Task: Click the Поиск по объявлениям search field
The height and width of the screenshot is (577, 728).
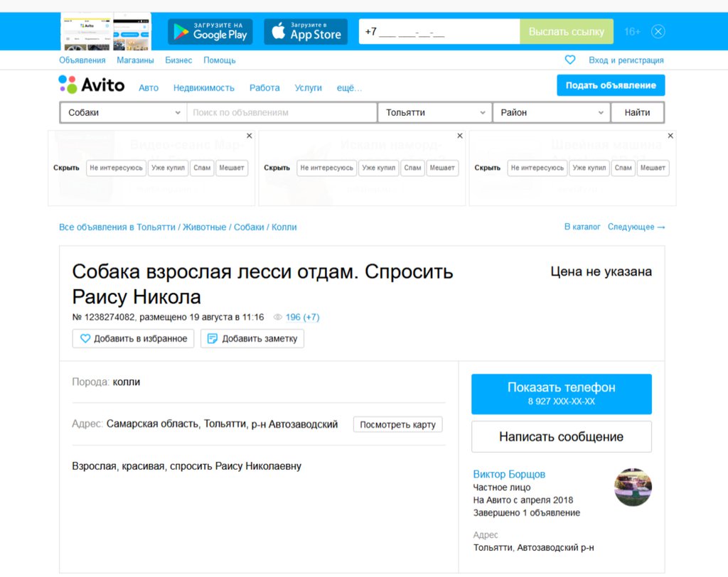Action: [282, 112]
